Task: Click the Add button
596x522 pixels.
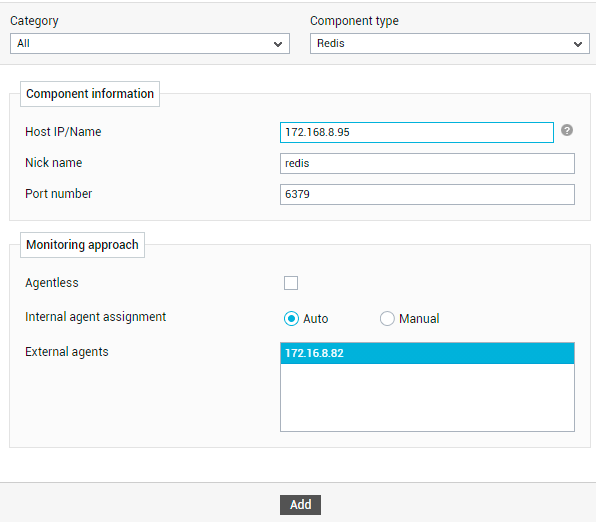Action: pos(300,505)
